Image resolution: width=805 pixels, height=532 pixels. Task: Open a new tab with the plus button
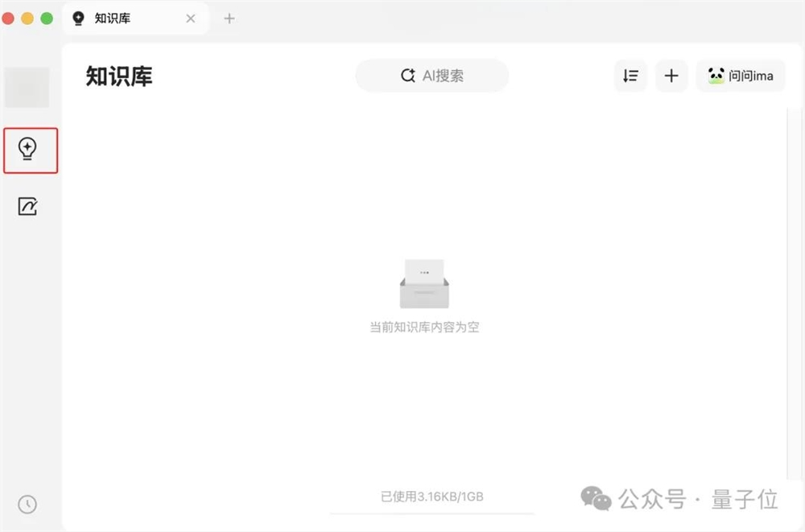click(229, 18)
